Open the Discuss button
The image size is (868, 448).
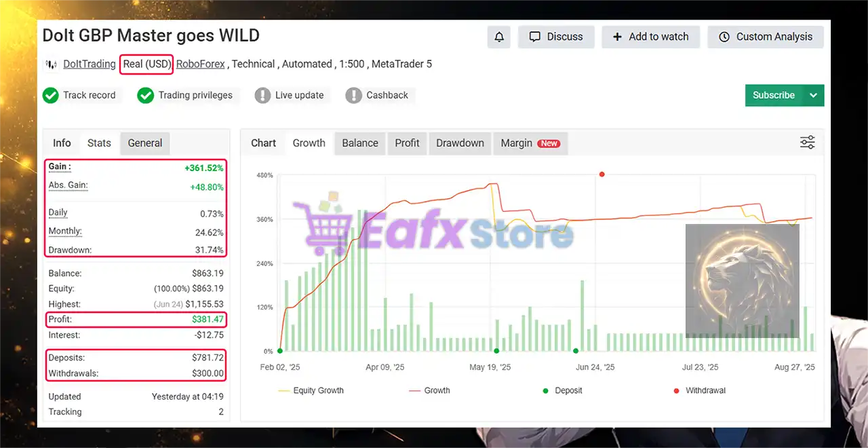(556, 37)
